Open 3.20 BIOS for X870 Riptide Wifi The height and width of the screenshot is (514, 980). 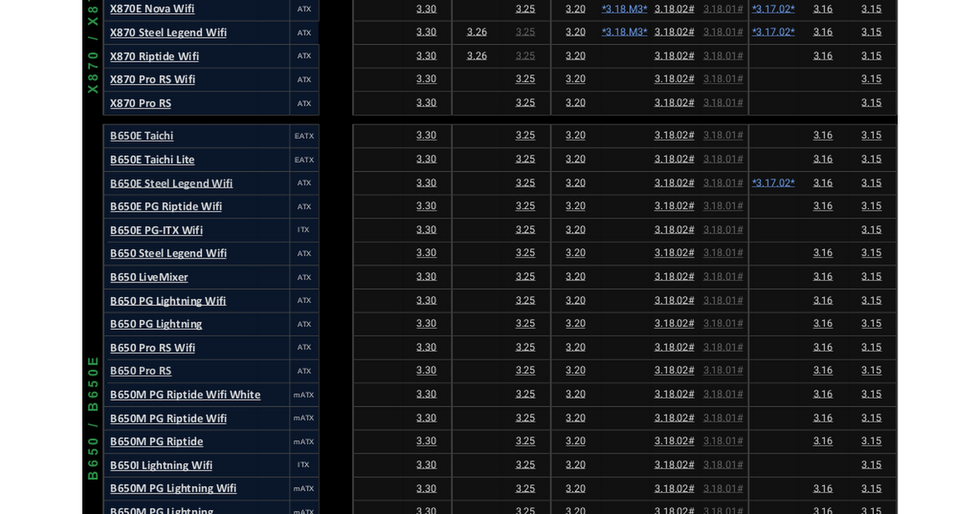[576, 55]
